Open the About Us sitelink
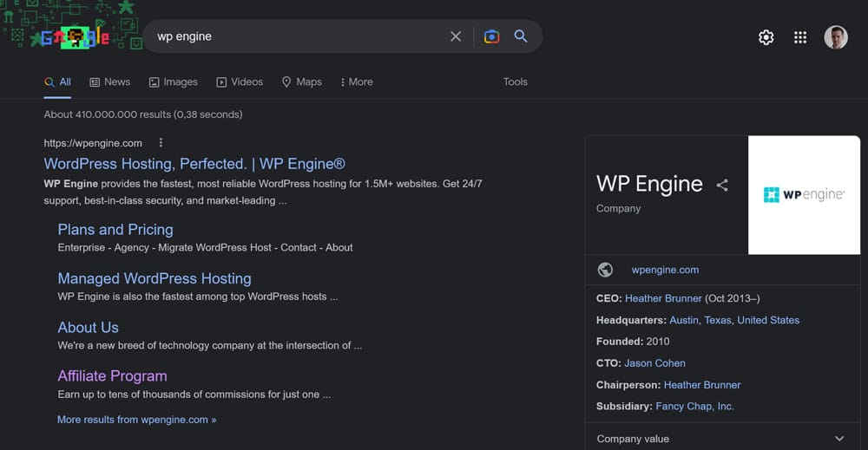The height and width of the screenshot is (450, 868). pyautogui.click(x=88, y=327)
